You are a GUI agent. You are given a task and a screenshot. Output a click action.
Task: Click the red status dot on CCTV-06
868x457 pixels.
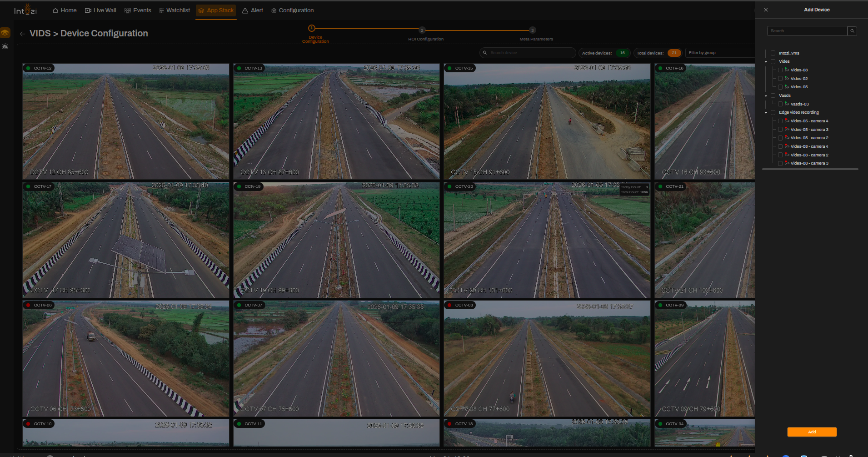click(28, 305)
